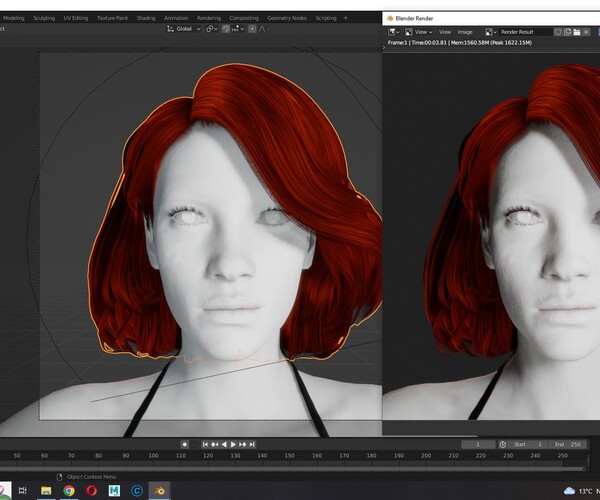
Task: Click the current frame field showing 1
Action: [x=478, y=445]
